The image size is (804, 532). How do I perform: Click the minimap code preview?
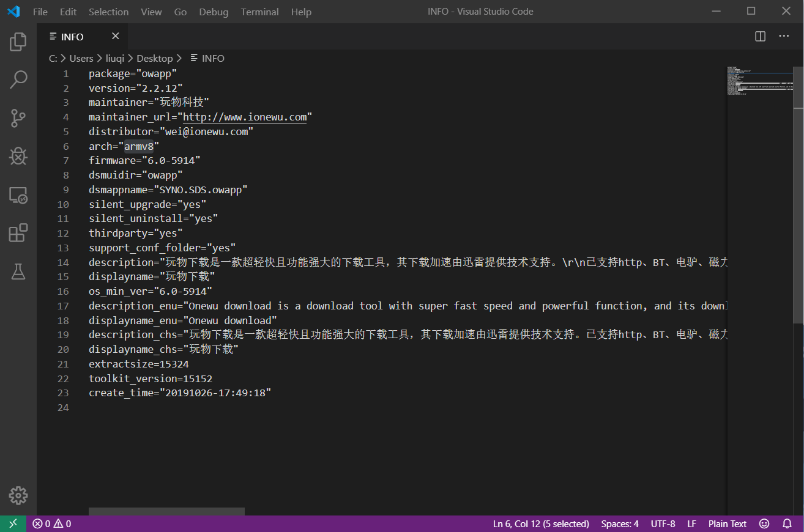click(760, 81)
